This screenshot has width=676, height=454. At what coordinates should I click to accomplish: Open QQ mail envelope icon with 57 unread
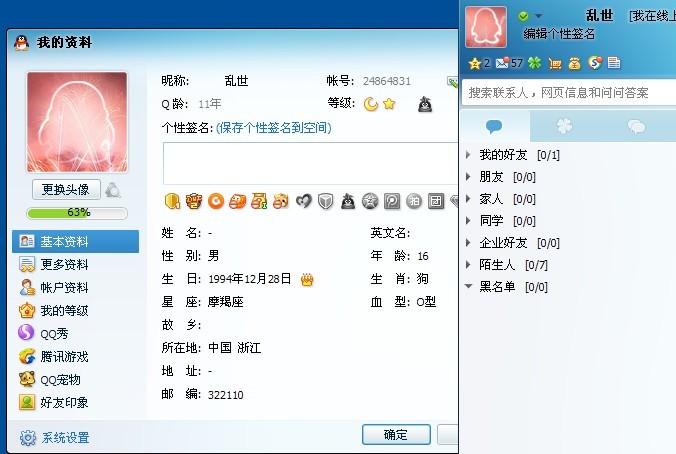tap(502, 63)
